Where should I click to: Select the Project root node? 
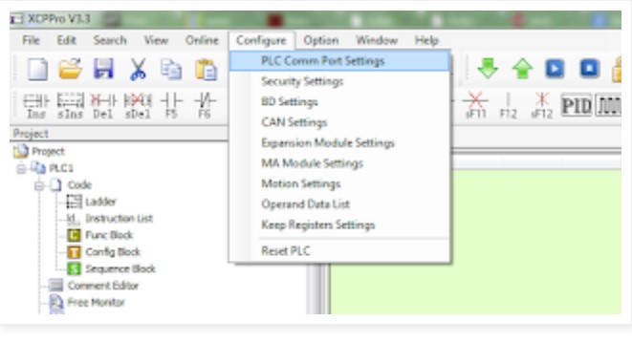pos(48,151)
